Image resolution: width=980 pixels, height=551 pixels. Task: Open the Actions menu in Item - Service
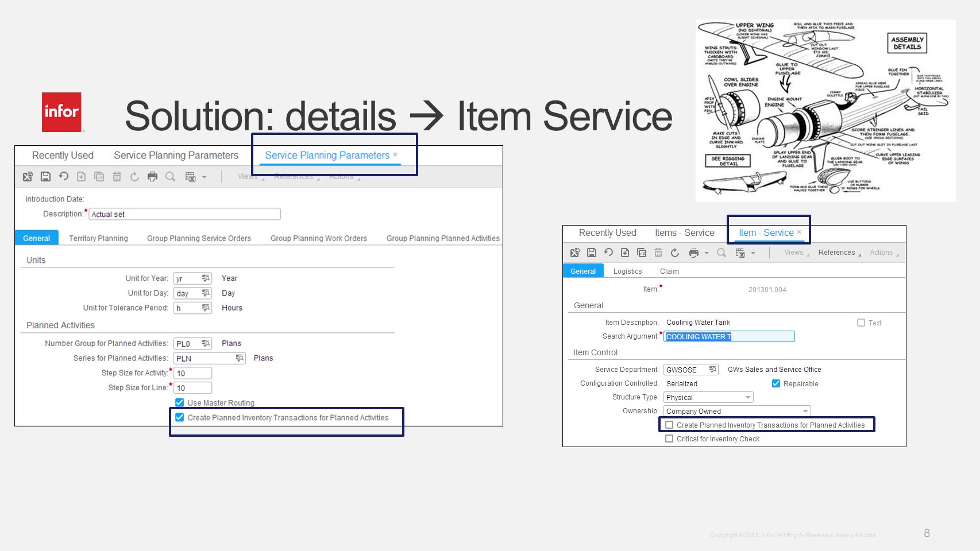tap(884, 253)
